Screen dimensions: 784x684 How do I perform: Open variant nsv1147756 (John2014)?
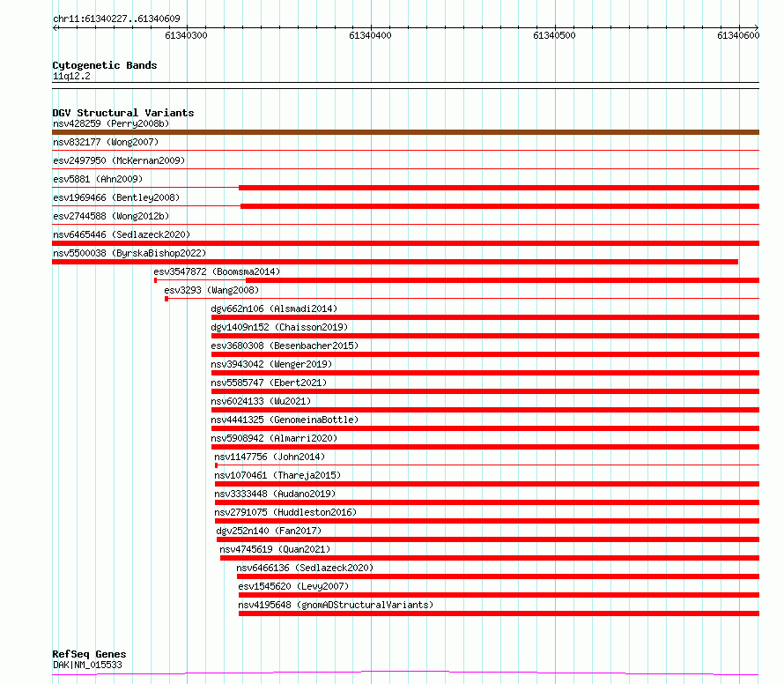(270, 457)
